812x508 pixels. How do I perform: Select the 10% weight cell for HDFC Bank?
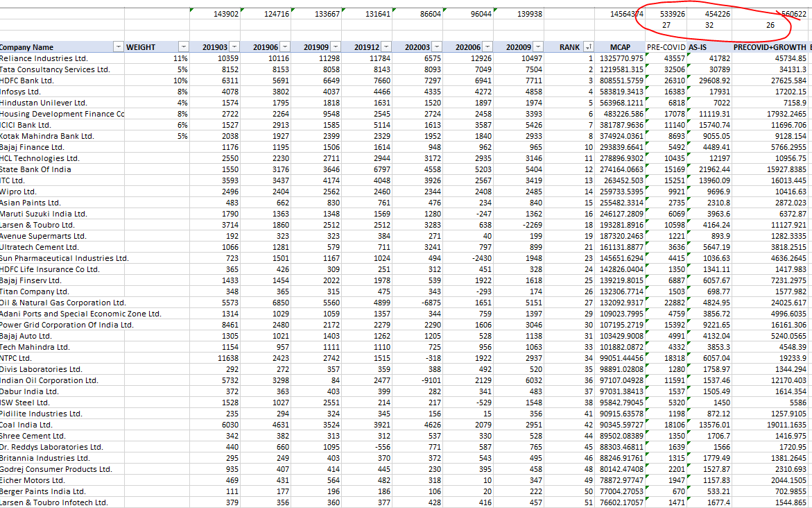pyautogui.click(x=157, y=81)
